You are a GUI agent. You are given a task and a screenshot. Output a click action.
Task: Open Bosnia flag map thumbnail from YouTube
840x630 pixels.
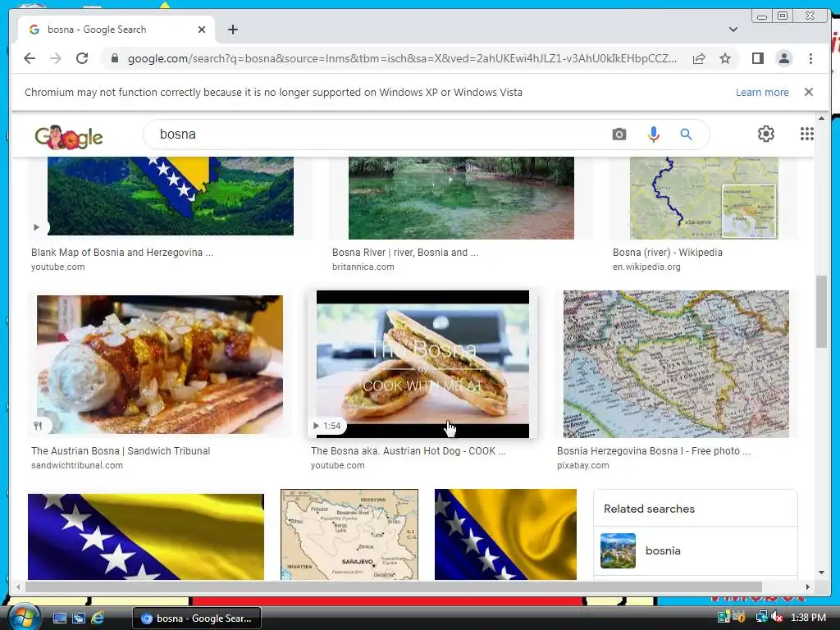(x=171, y=196)
